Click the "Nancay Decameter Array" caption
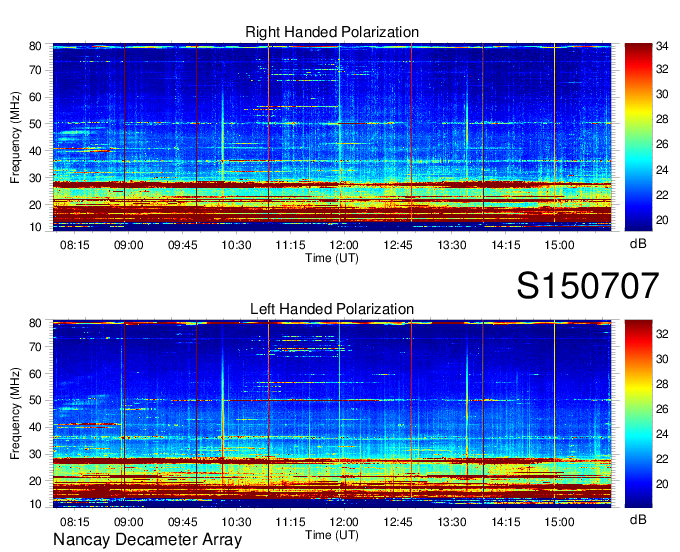680x552 pixels. tap(147, 540)
